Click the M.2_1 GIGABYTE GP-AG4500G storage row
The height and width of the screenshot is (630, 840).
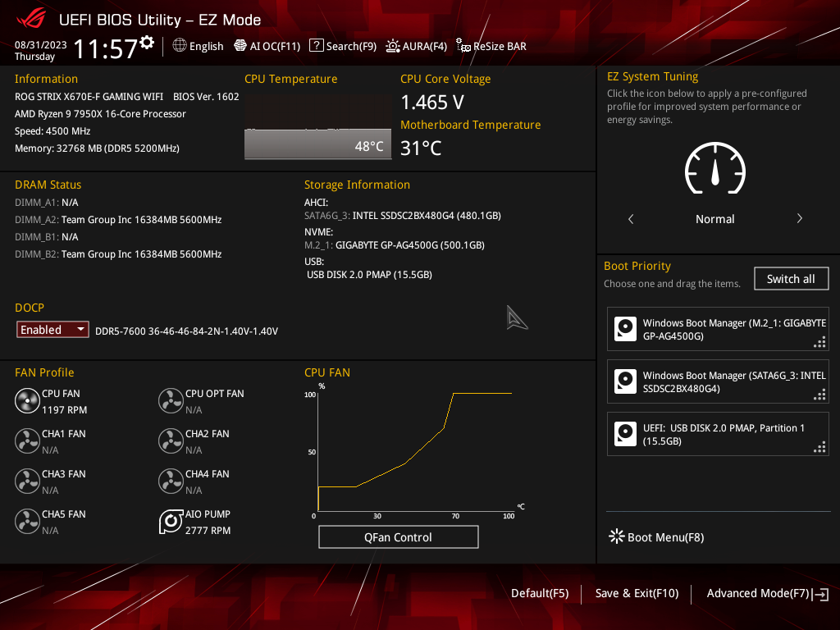tap(395, 244)
